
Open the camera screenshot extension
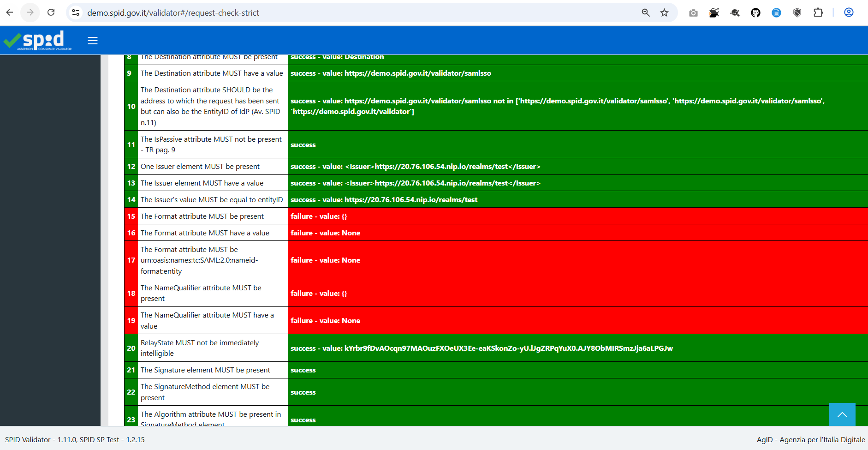(693, 13)
